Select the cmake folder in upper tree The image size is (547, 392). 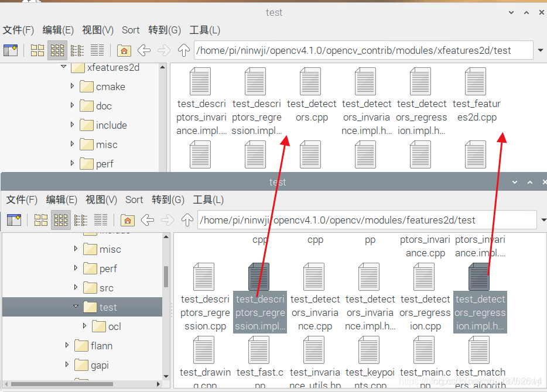102,87
